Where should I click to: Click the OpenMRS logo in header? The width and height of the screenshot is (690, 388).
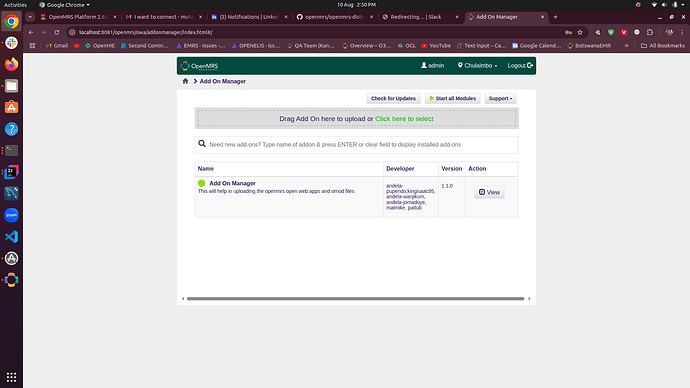[x=199, y=66]
